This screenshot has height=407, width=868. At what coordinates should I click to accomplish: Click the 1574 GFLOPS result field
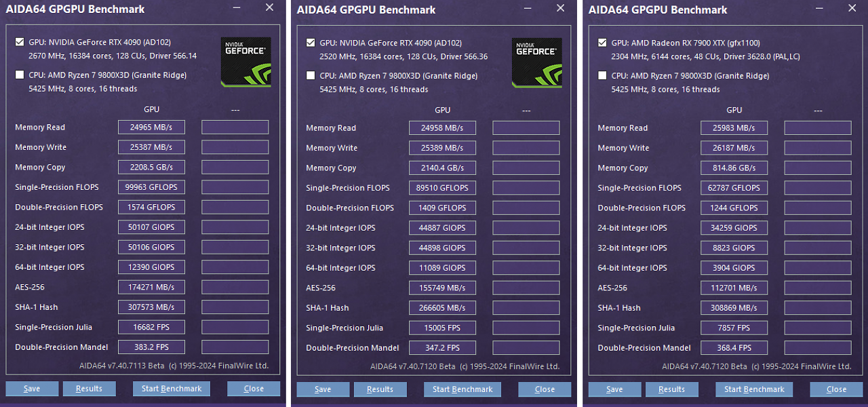[x=151, y=207]
